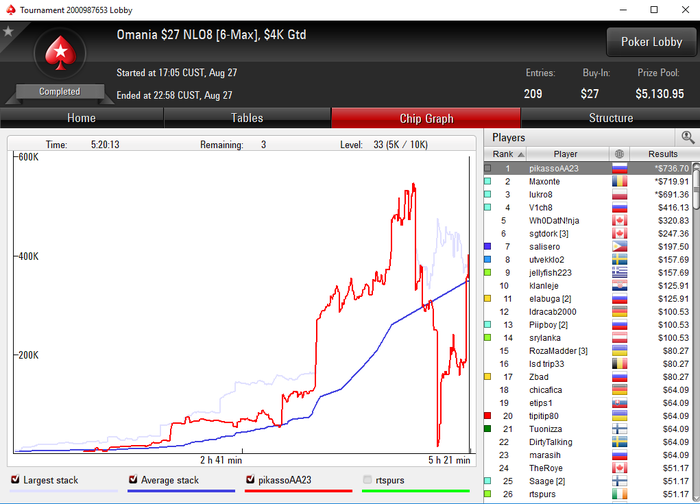The height and width of the screenshot is (504, 700).
Task: Toggle color marker for pikassoAA23 row
Action: (x=488, y=168)
